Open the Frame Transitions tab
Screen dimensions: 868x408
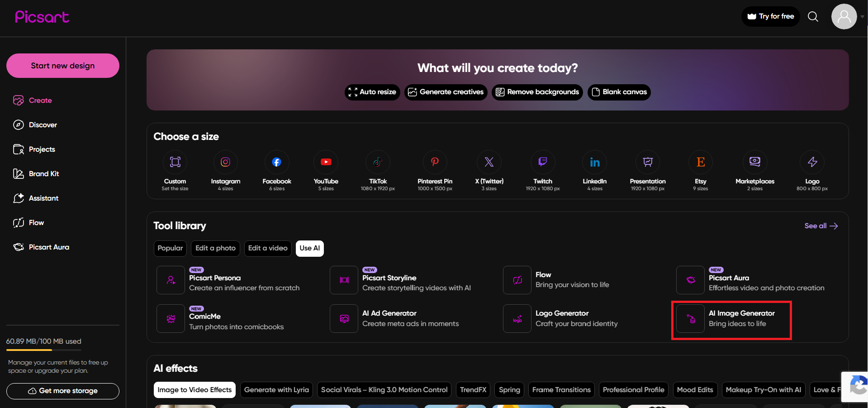tap(561, 390)
